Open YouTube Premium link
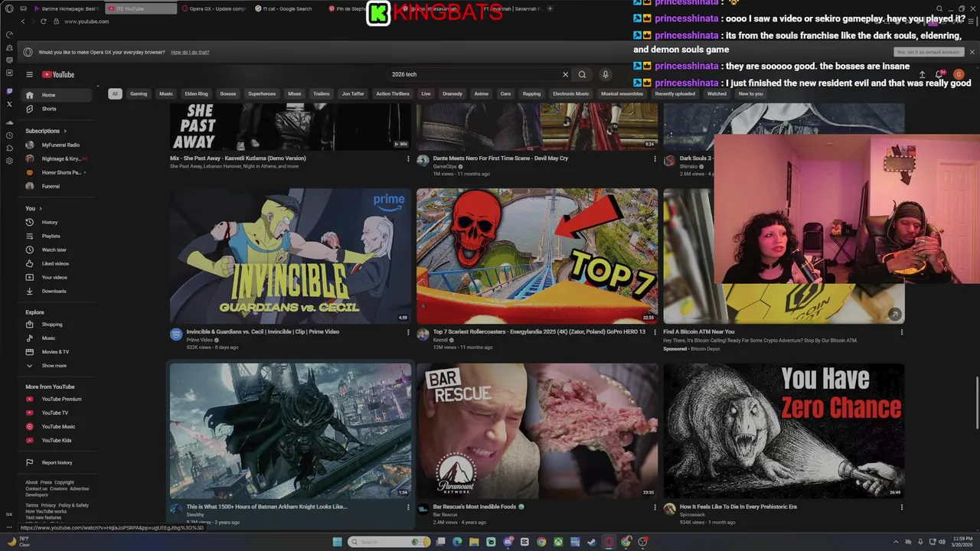 [x=57, y=399]
